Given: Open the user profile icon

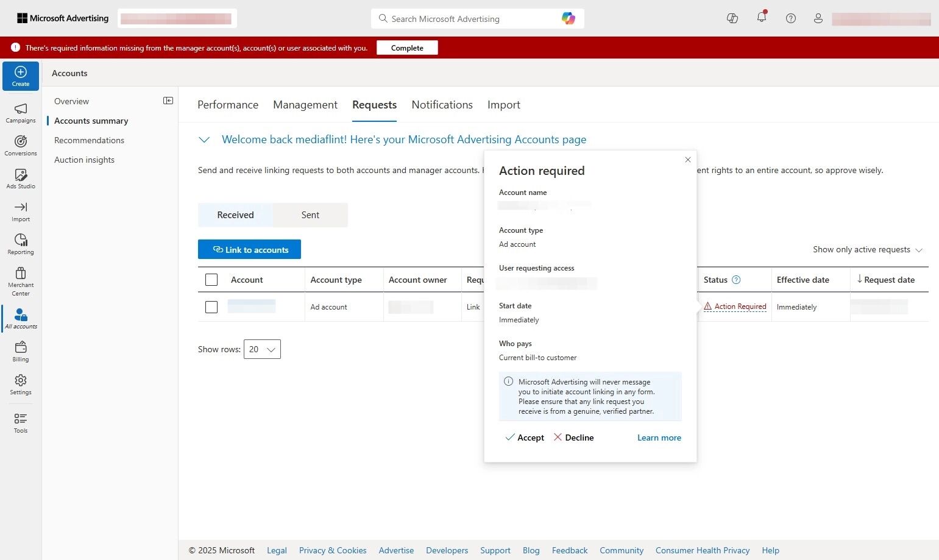Looking at the screenshot, I should point(818,18).
